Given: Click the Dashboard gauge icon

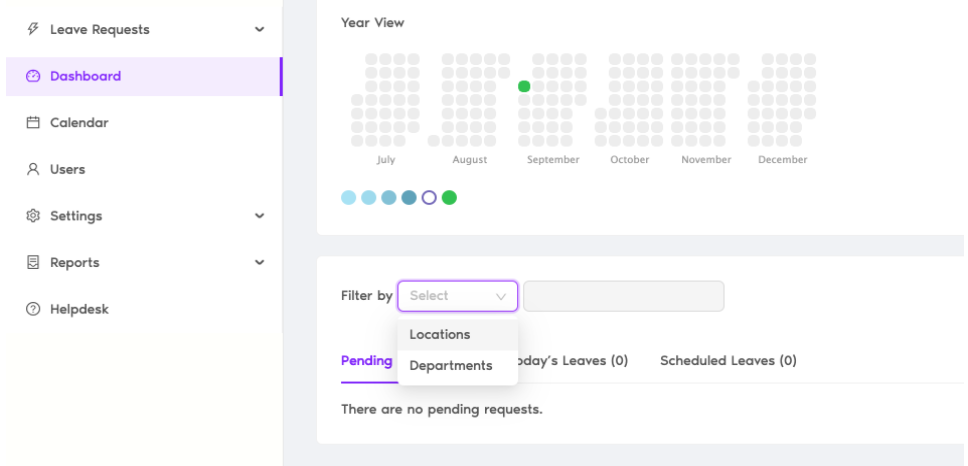Looking at the screenshot, I should tap(33, 76).
